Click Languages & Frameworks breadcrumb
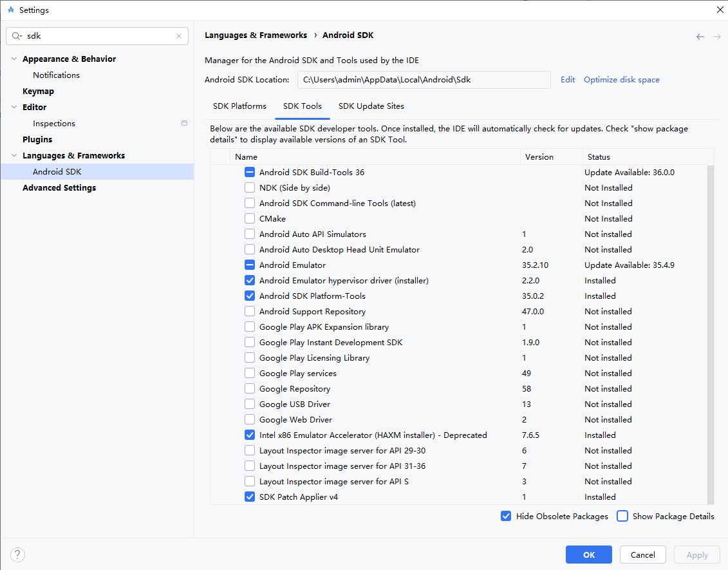This screenshot has width=728, height=570. point(256,35)
